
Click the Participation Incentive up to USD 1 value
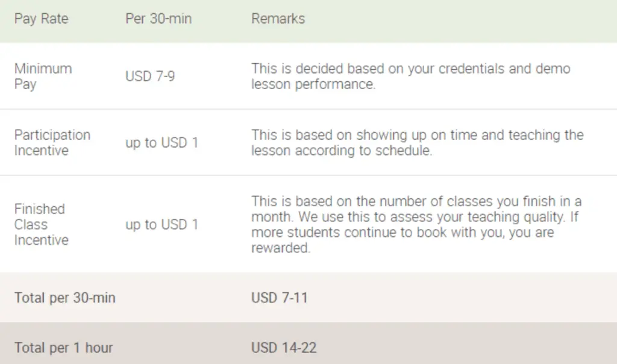pos(161,142)
